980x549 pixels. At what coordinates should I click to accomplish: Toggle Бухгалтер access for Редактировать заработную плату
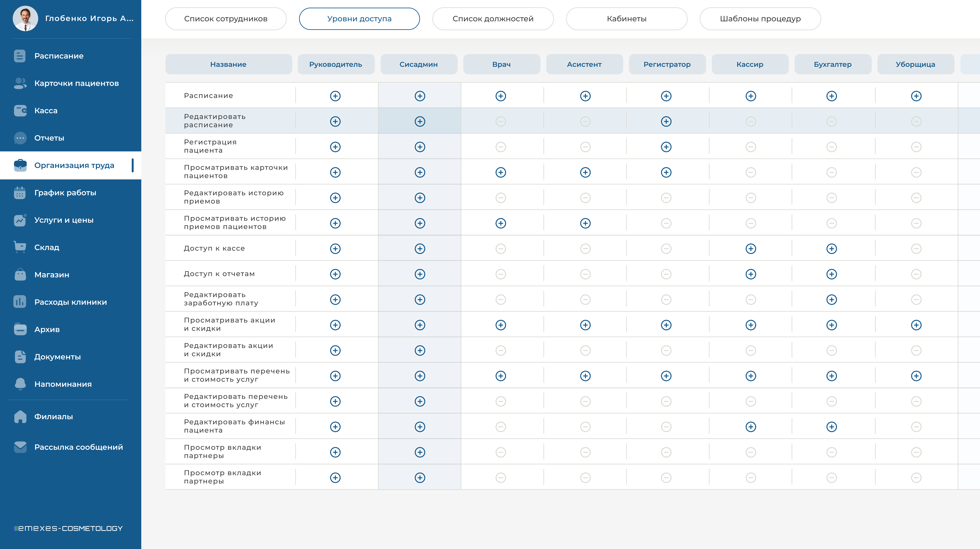click(832, 300)
